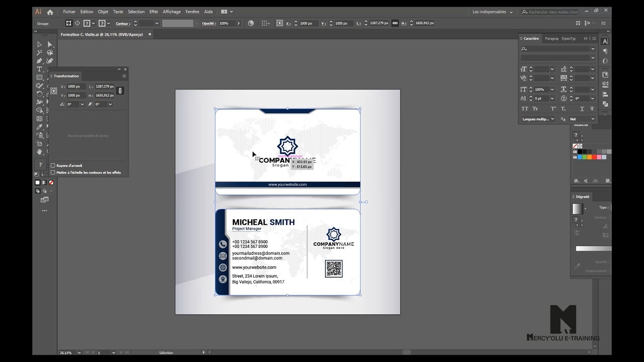Open the Les indispensables workspace dropdown
Image resolution: width=644 pixels, height=362 pixels.
[493, 12]
